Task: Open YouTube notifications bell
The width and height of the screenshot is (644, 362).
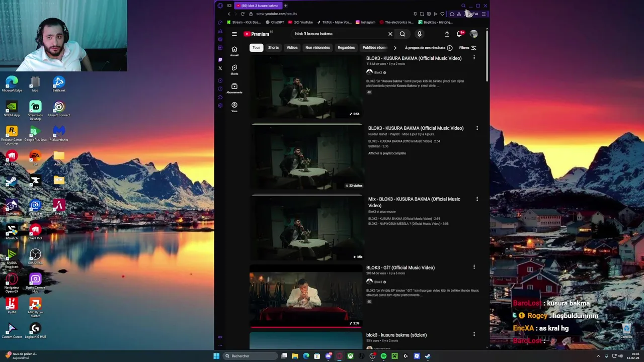Action: [x=459, y=34]
